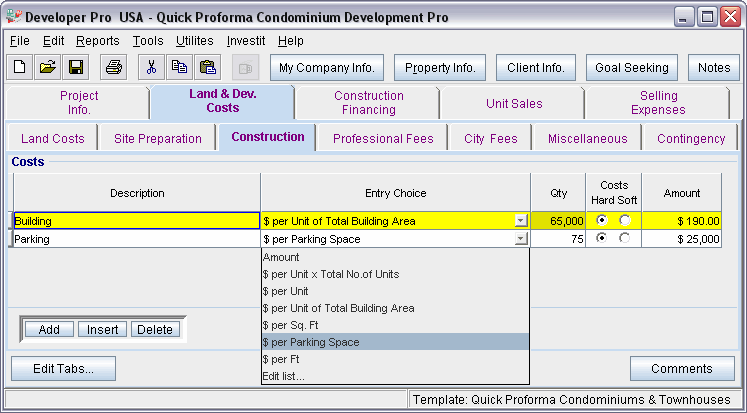The image size is (747, 413).
Task: Click the Add row button
Action: [x=49, y=329]
